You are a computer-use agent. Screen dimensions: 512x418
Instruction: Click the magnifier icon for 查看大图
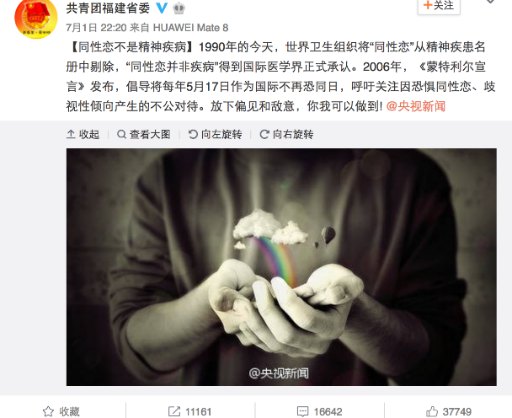(x=122, y=134)
